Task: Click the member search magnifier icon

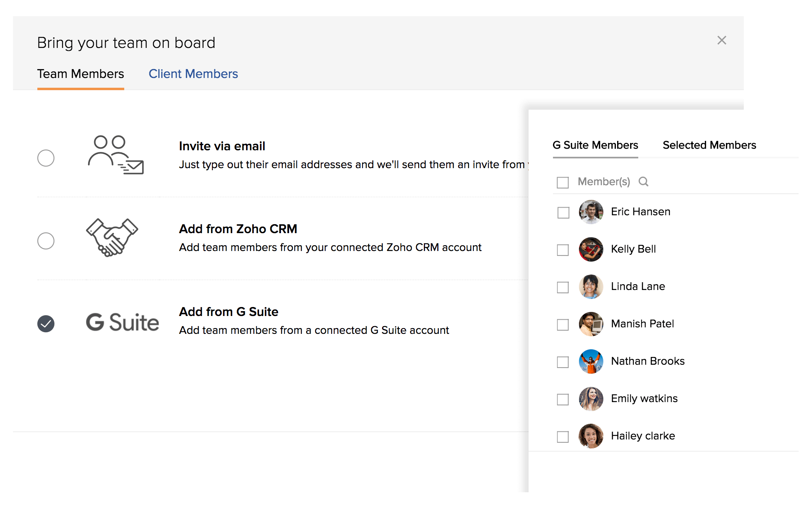Action: coord(643,182)
